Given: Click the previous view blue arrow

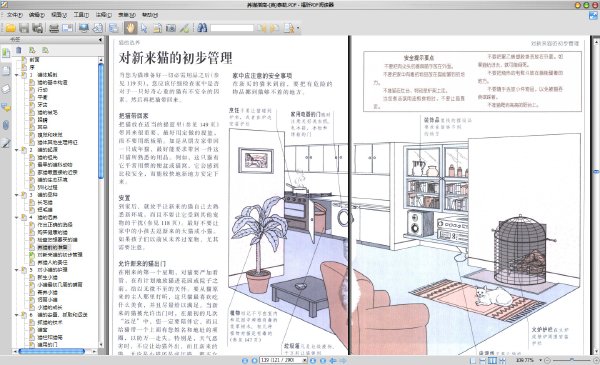Looking at the screenshot, I should (x=333, y=360).
